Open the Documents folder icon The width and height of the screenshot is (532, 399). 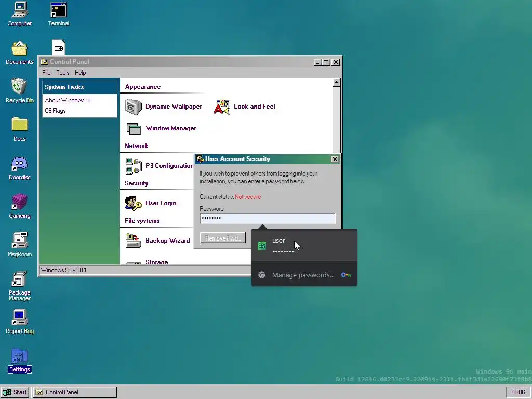click(19, 52)
